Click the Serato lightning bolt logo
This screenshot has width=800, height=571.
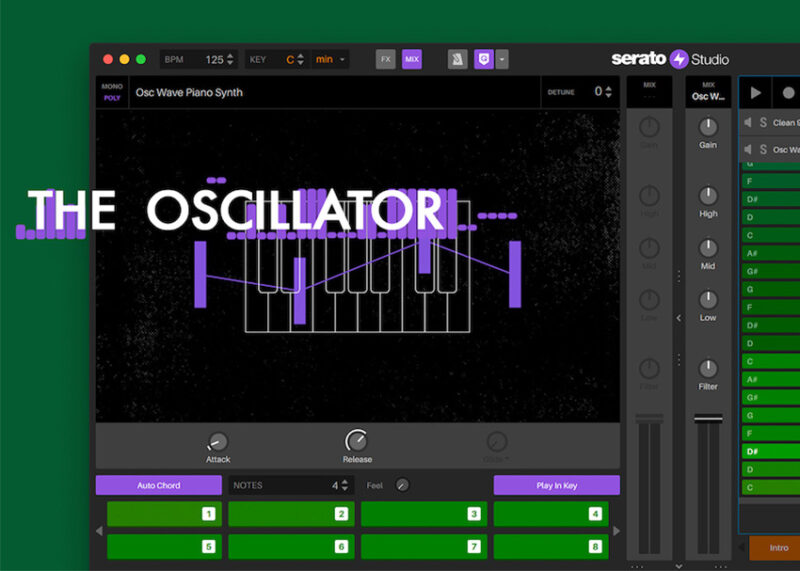tap(679, 59)
